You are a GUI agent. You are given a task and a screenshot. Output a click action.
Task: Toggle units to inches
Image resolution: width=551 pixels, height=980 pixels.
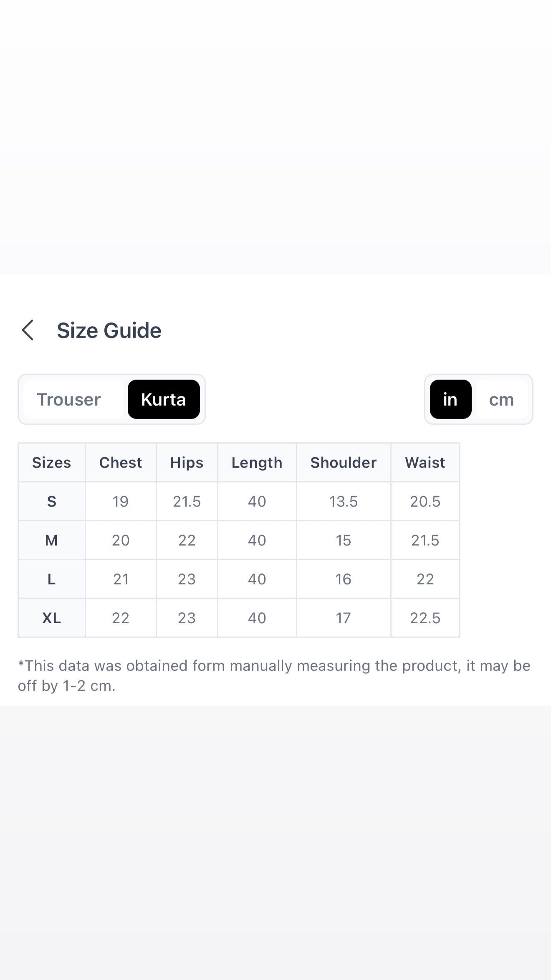coord(450,399)
